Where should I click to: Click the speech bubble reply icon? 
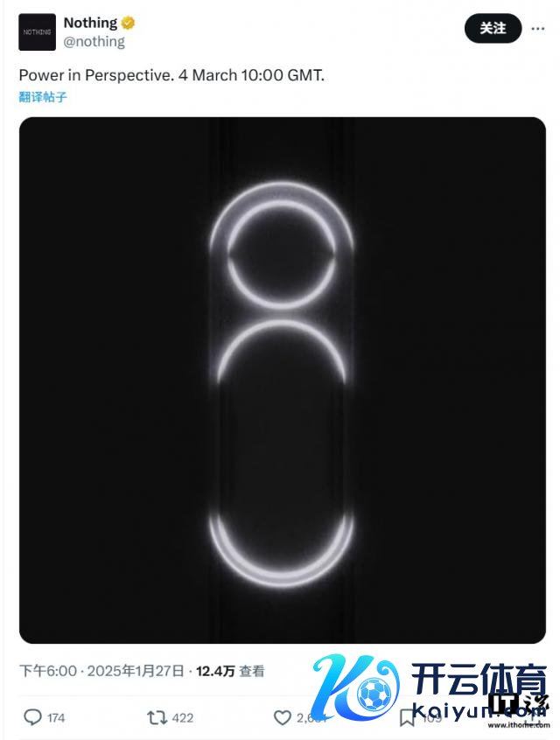[32, 717]
